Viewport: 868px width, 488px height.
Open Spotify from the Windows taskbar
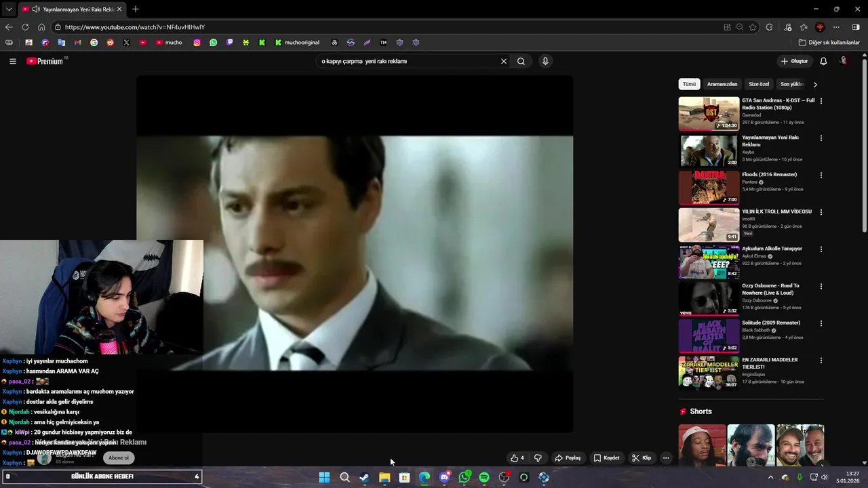pos(484,477)
